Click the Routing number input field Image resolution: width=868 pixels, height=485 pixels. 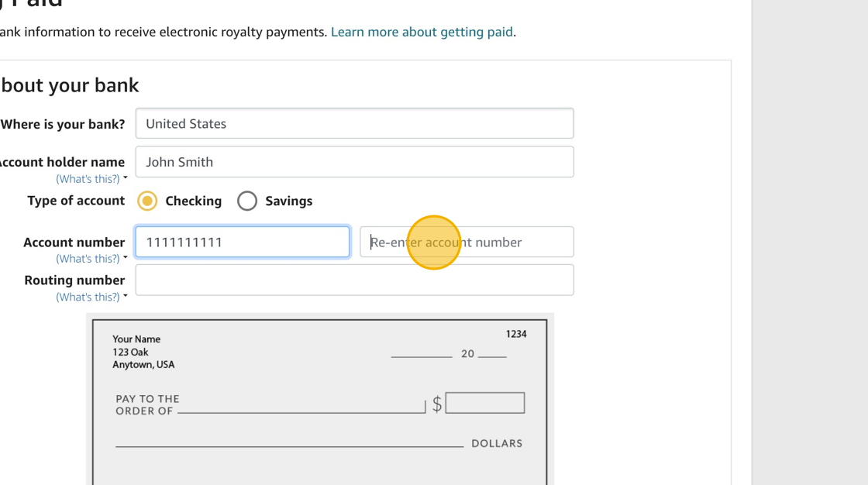point(354,280)
